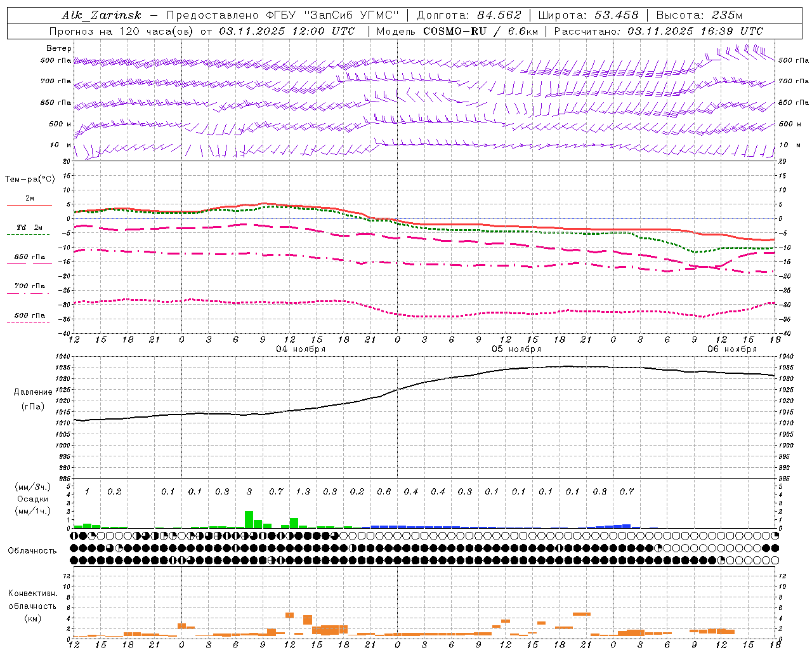Click '1010' on left pressure axis

point(63,423)
